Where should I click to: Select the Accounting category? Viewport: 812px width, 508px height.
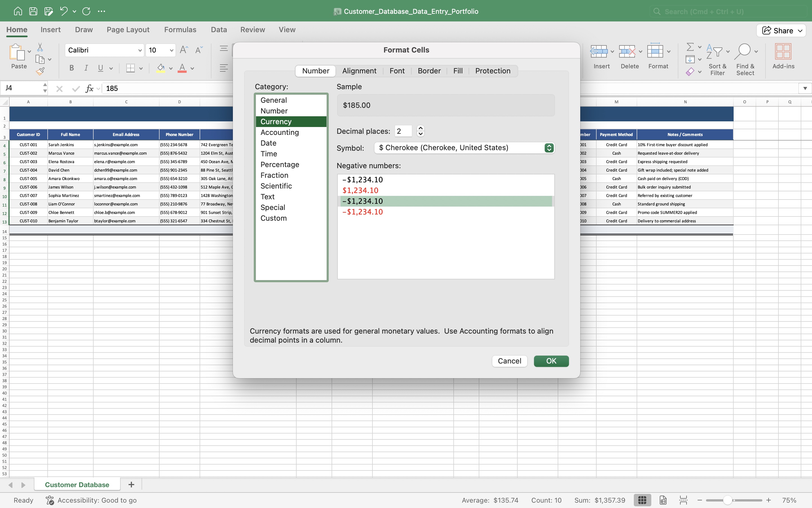coord(291,132)
